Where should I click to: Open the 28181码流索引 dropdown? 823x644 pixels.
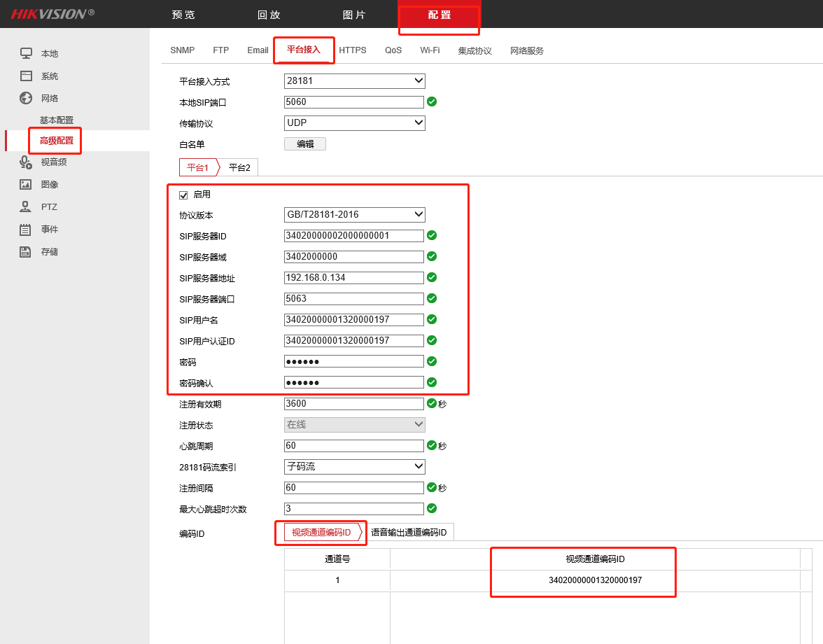[x=354, y=466]
